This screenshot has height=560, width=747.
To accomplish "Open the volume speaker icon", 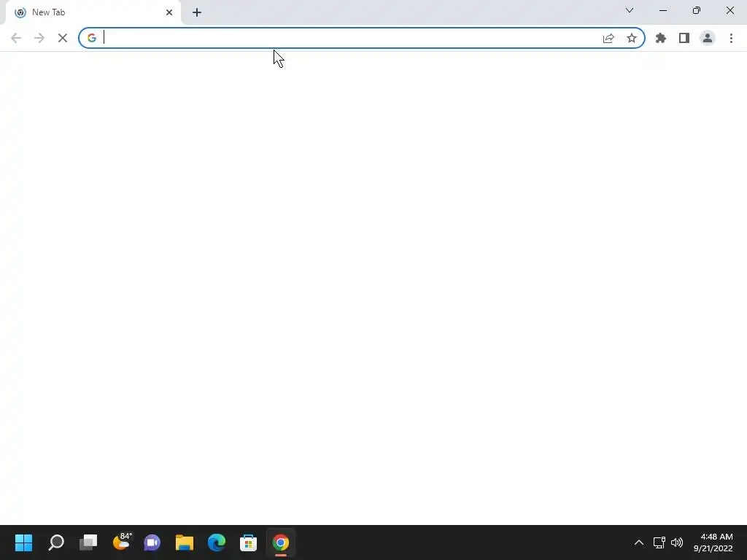I will (x=676, y=542).
